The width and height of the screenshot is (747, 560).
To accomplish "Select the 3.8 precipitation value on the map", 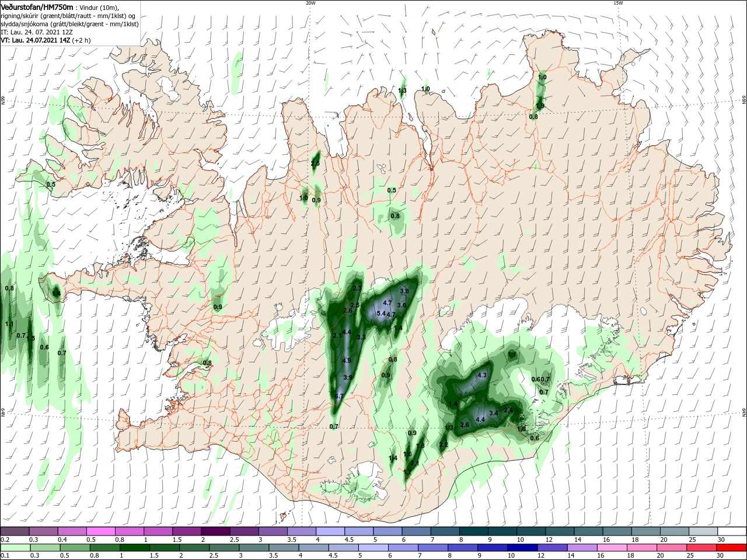I will pyautogui.click(x=404, y=291).
